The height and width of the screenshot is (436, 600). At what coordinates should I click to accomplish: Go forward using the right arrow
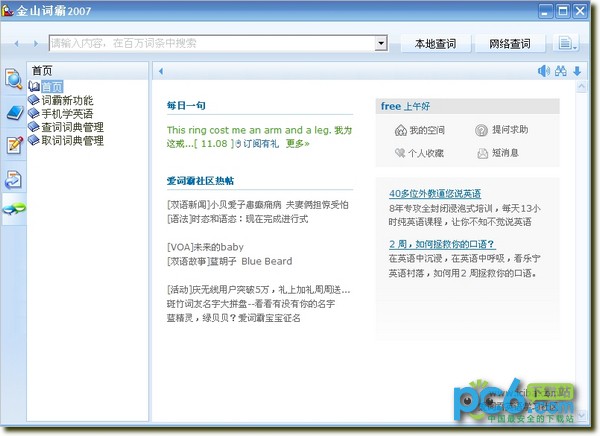pos(36,44)
